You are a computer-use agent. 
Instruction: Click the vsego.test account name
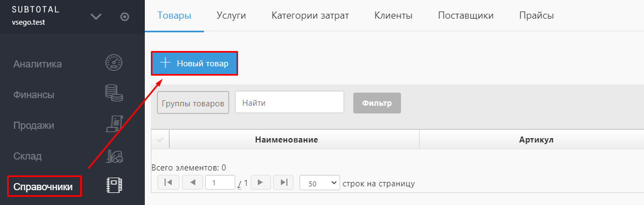coord(29,22)
